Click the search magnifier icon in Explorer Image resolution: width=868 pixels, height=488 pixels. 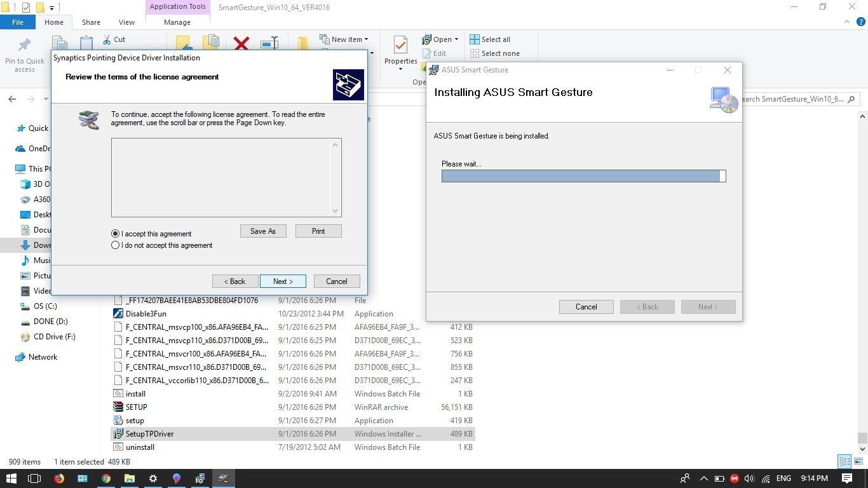852,99
